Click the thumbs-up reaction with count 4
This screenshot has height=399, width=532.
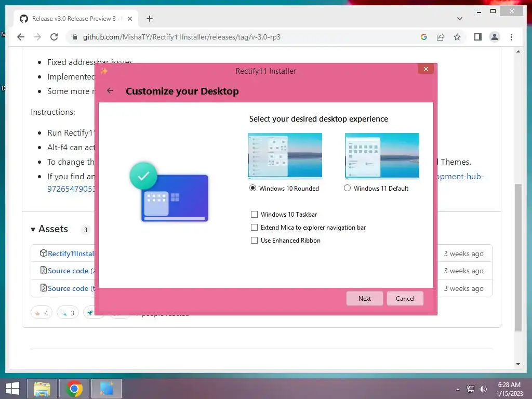pyautogui.click(x=42, y=313)
